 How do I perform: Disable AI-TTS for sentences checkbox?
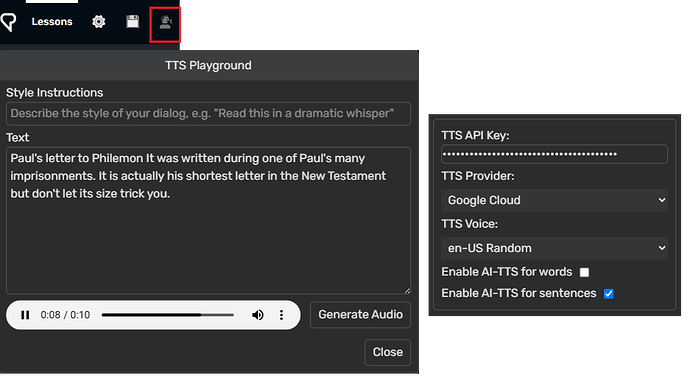(609, 294)
